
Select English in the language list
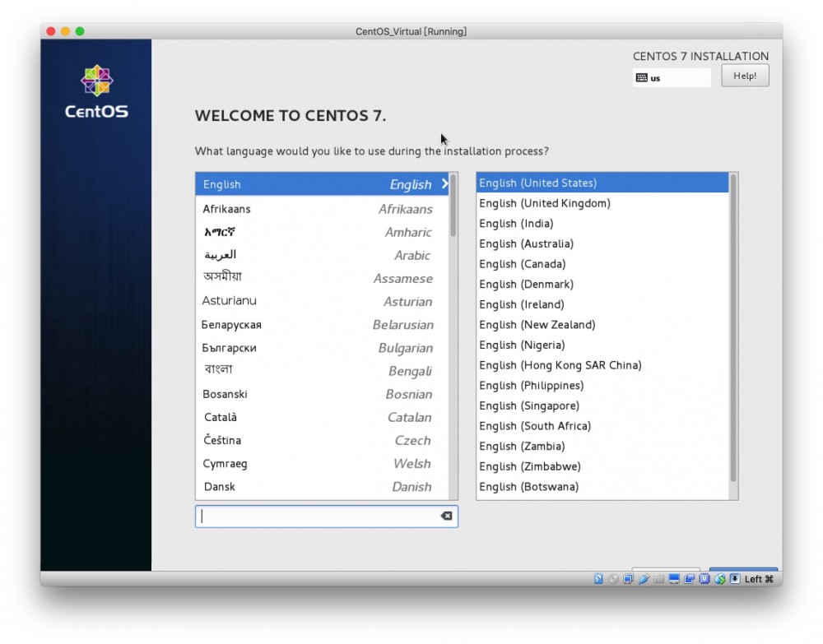pyautogui.click(x=322, y=184)
